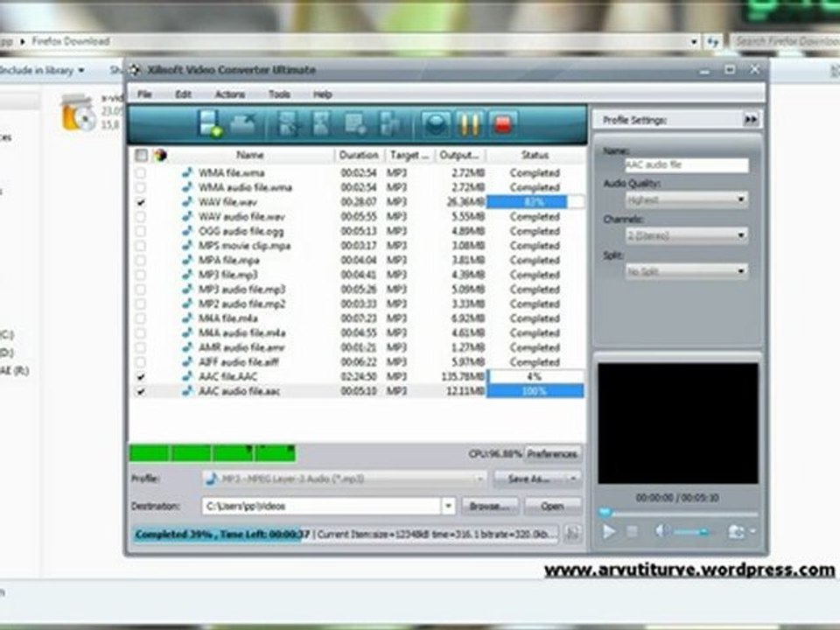Check the WMA audio file.wma checkbox

(x=140, y=187)
